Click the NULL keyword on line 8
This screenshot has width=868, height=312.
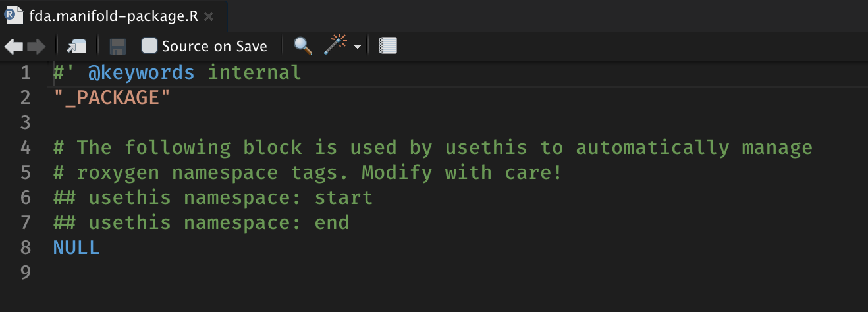76,247
